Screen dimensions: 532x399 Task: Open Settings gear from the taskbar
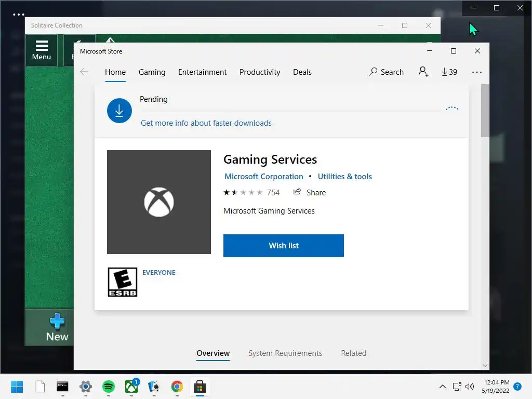pyautogui.click(x=86, y=387)
